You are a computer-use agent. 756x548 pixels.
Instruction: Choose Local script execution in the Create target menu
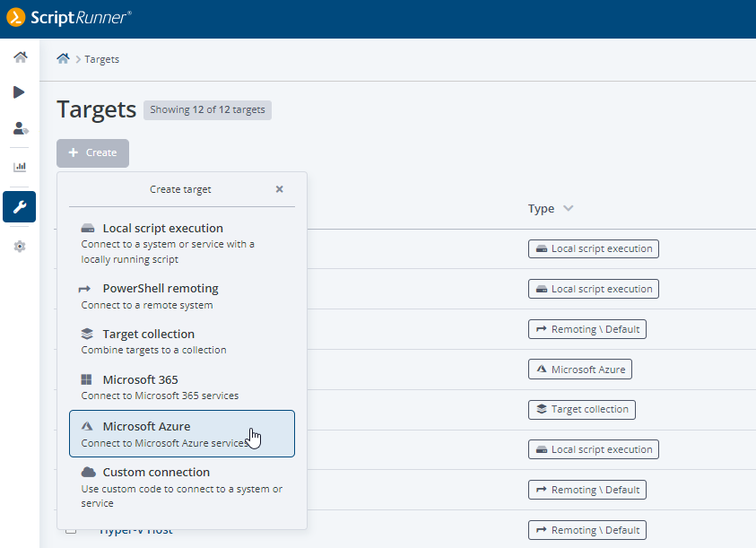pyautogui.click(x=182, y=244)
